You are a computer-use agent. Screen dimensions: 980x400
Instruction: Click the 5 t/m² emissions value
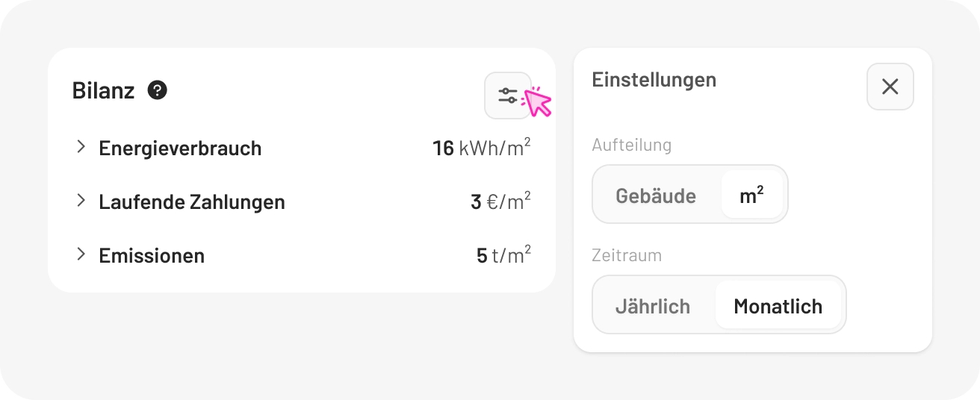coord(503,255)
